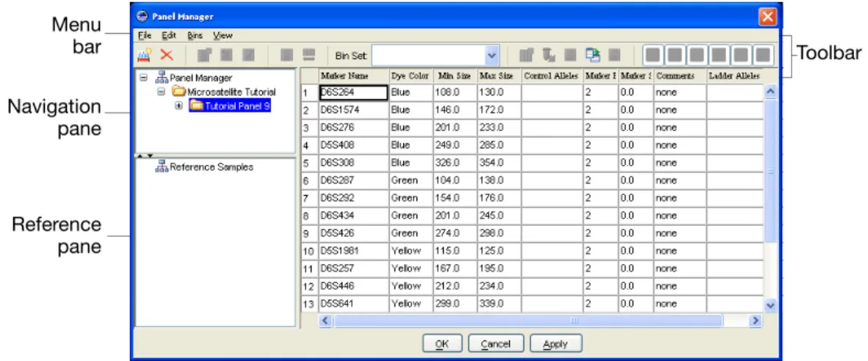Select the D6S257 marker cell
This screenshot has height=361, width=868.
click(x=354, y=268)
